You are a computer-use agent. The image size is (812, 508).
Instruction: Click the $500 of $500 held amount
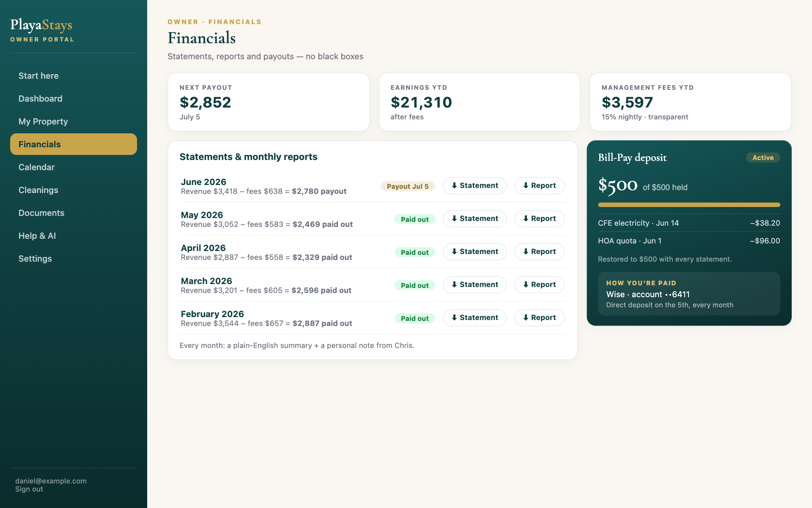tap(643, 186)
